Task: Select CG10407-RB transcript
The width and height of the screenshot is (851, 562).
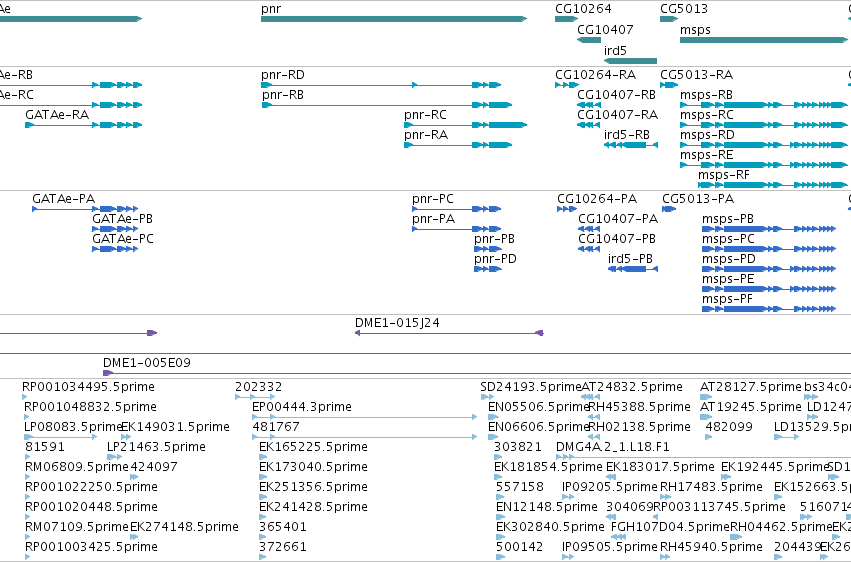Action: tap(589, 105)
